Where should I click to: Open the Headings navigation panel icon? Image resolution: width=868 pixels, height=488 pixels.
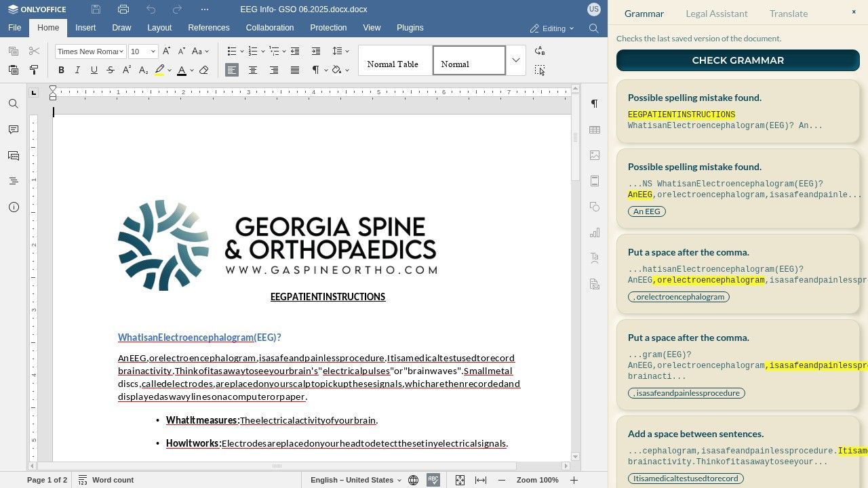click(14, 181)
